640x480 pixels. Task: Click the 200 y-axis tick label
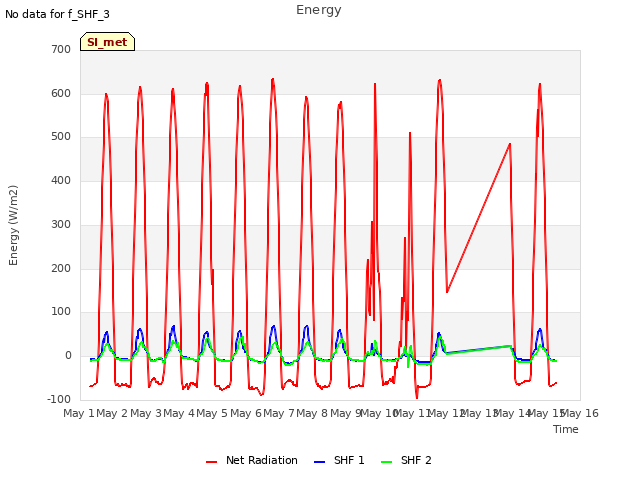pos(61,269)
